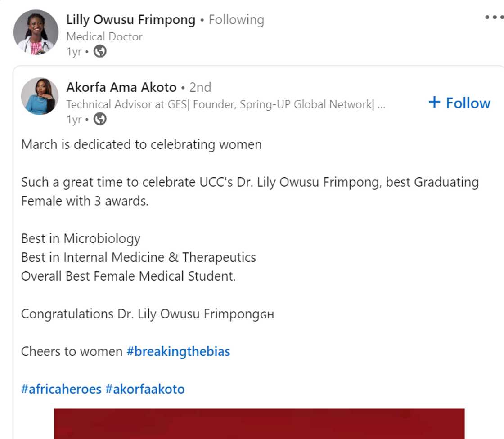The height and width of the screenshot is (439, 504).
Task: Click the globe icon on Akorfa's shared post
Action: (x=99, y=120)
